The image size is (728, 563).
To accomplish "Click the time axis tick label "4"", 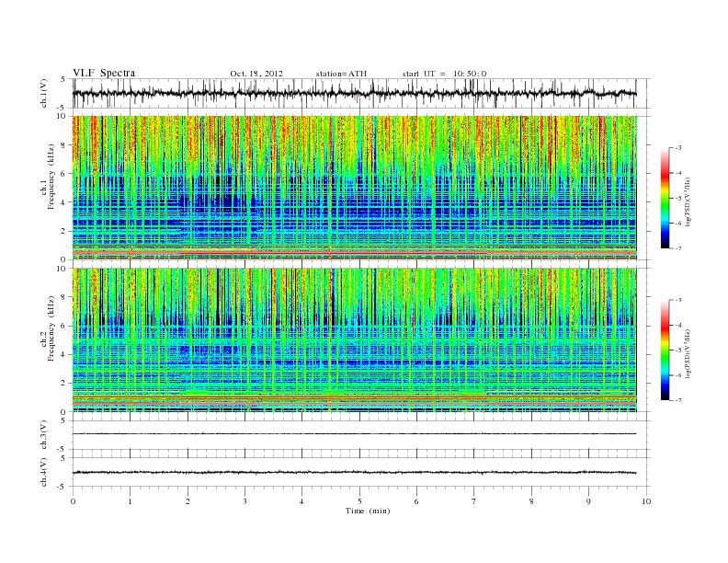I will [301, 501].
